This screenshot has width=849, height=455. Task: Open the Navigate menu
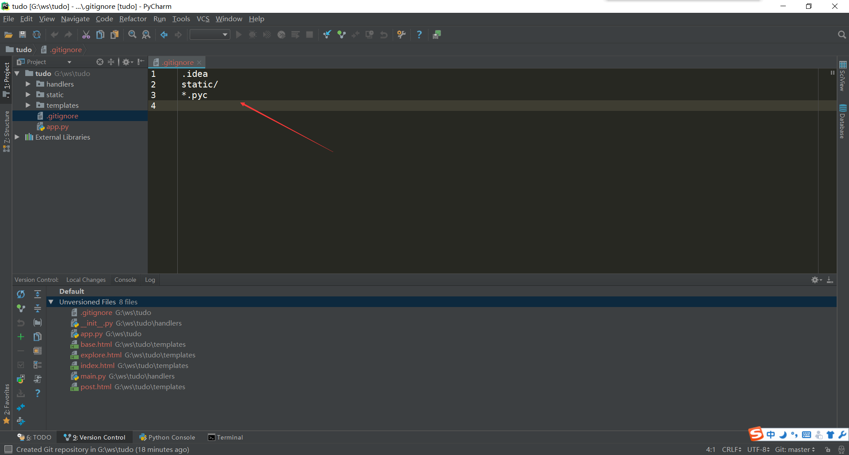click(x=75, y=19)
